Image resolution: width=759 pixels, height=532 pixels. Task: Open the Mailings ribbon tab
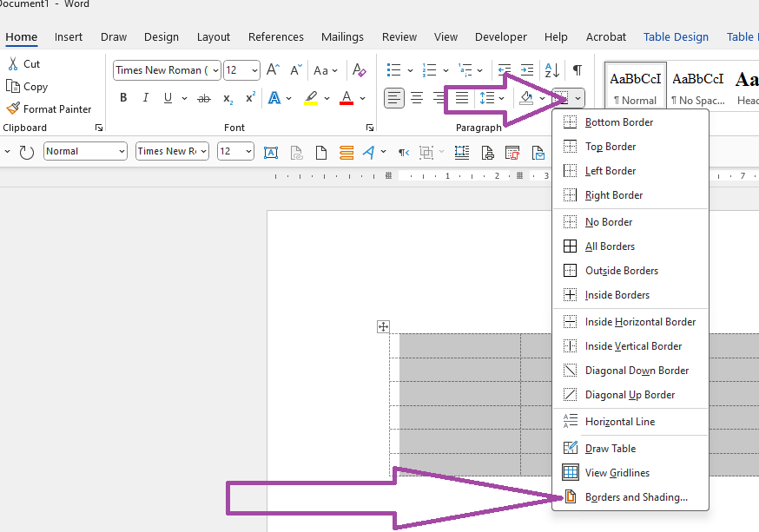click(x=342, y=36)
